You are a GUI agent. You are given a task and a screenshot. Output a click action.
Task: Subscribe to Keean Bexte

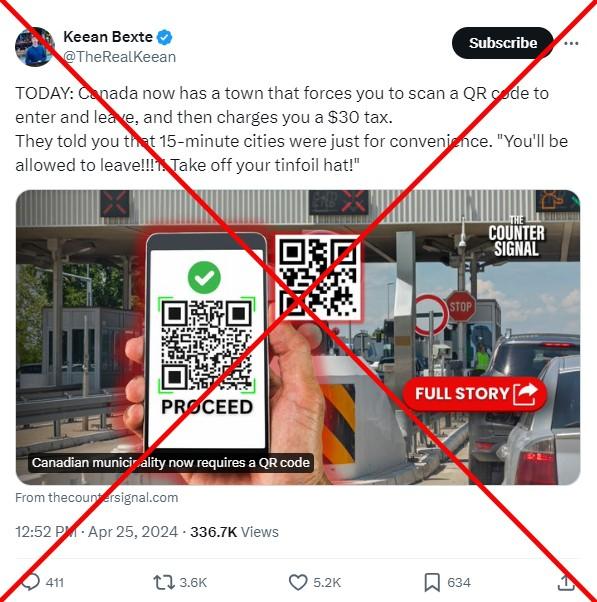click(503, 43)
